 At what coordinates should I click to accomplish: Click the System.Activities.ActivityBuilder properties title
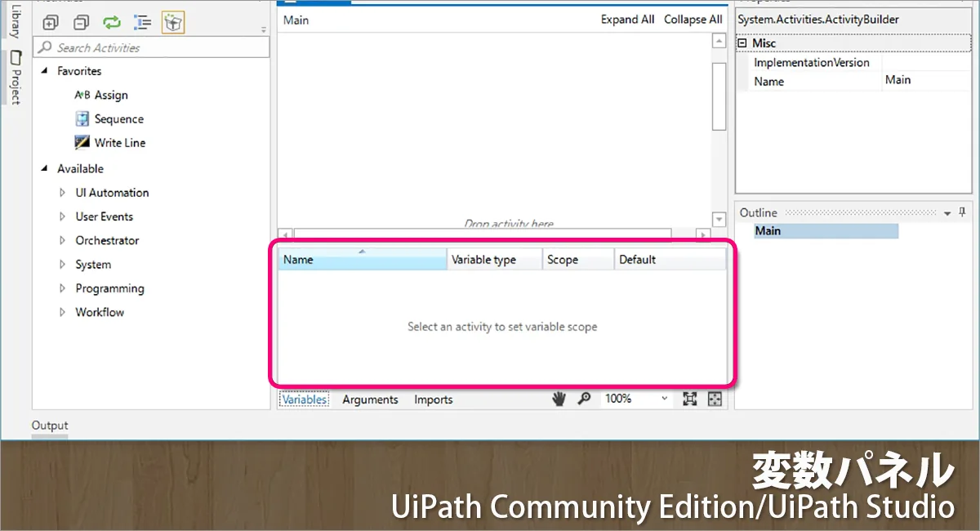tap(818, 20)
